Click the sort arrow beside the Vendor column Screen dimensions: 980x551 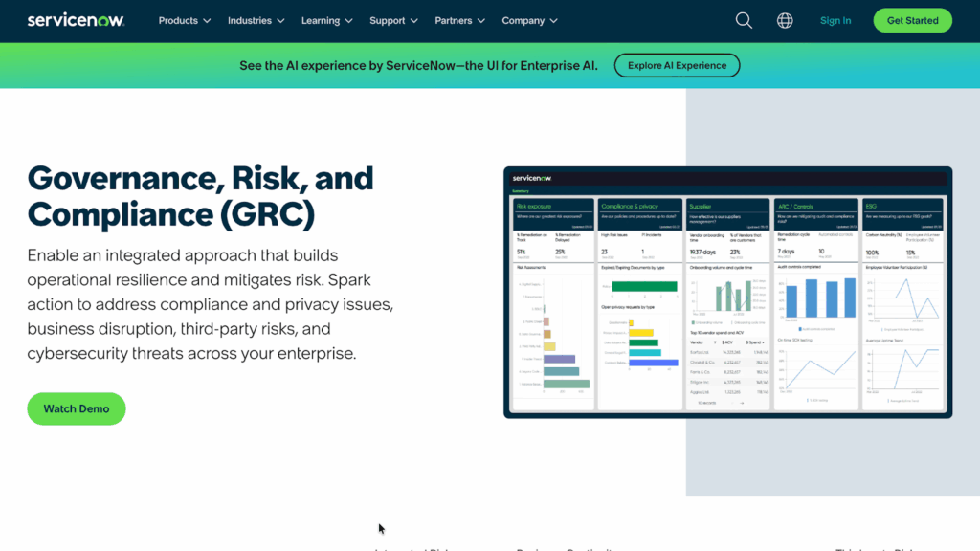pos(715,341)
